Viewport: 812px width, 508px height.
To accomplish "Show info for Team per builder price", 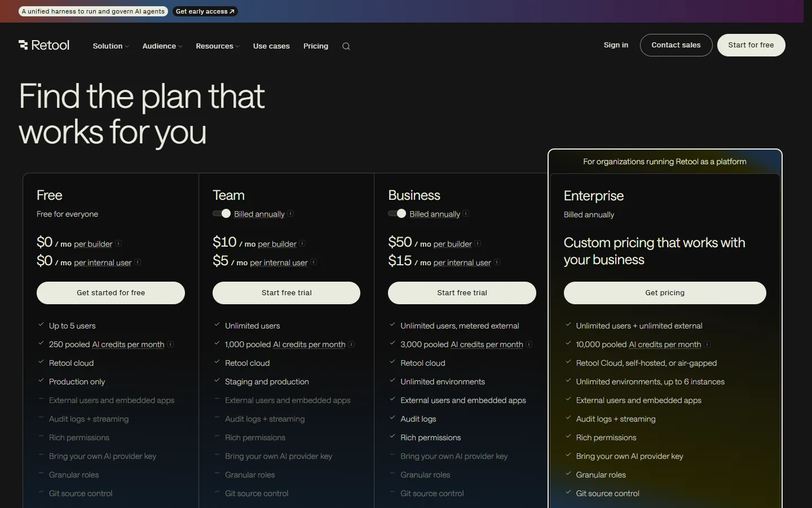I will (302, 244).
